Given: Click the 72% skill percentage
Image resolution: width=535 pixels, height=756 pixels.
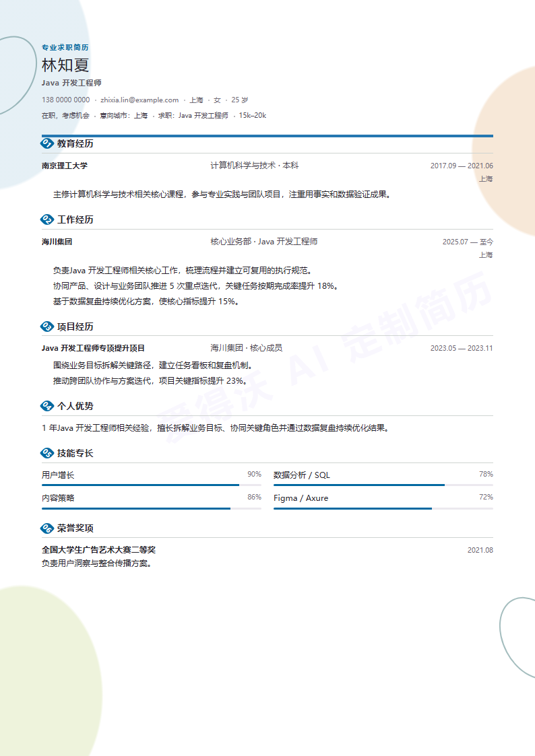Looking at the screenshot, I should point(486,497).
